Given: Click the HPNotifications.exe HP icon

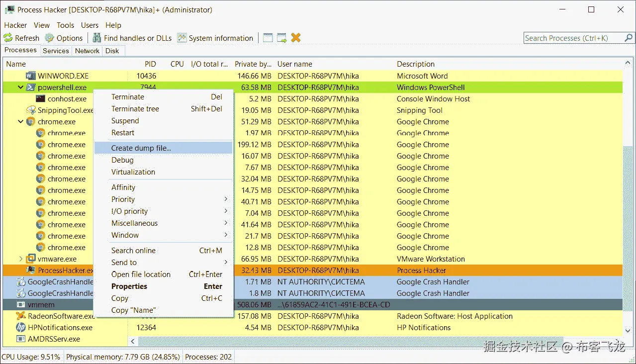Looking at the screenshot, I should (x=20, y=328).
